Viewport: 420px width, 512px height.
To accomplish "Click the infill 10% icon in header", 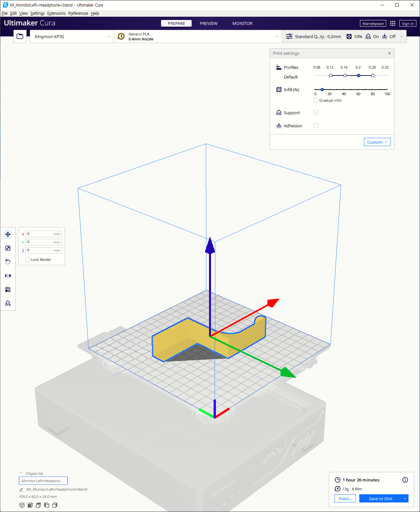I will 349,36.
